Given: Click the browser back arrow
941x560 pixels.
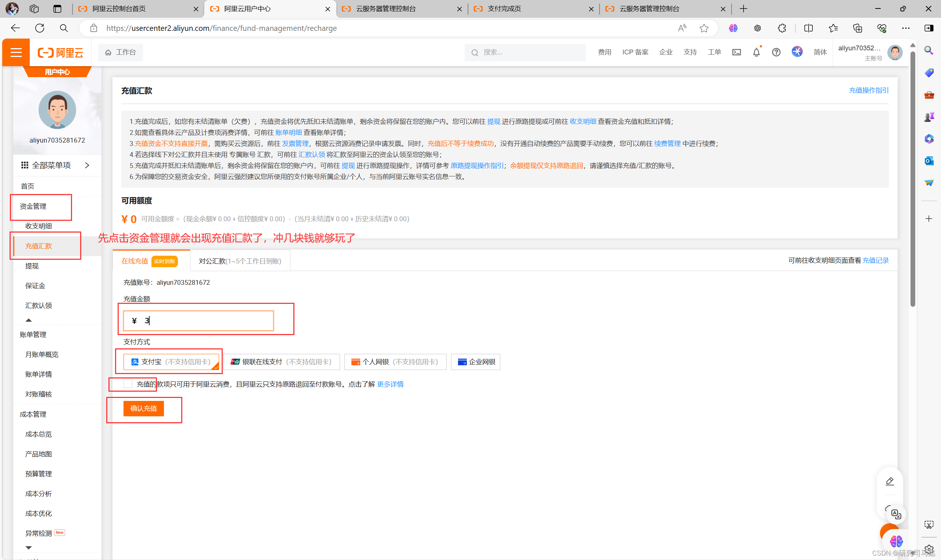Looking at the screenshot, I should (15, 28).
